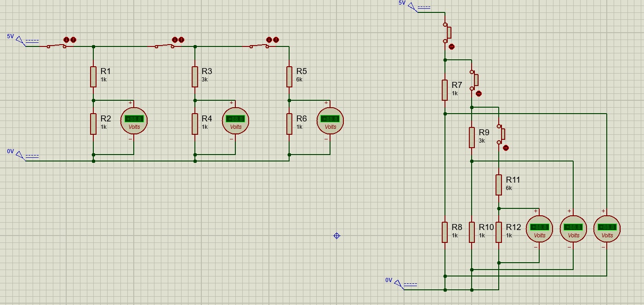Click the R1 reference label
644x305 pixels.
pyautogui.click(x=106, y=71)
